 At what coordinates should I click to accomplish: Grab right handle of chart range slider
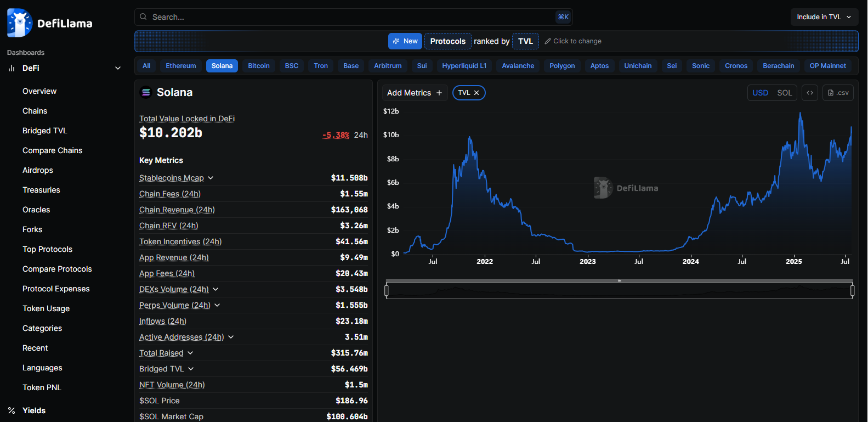[852, 291]
